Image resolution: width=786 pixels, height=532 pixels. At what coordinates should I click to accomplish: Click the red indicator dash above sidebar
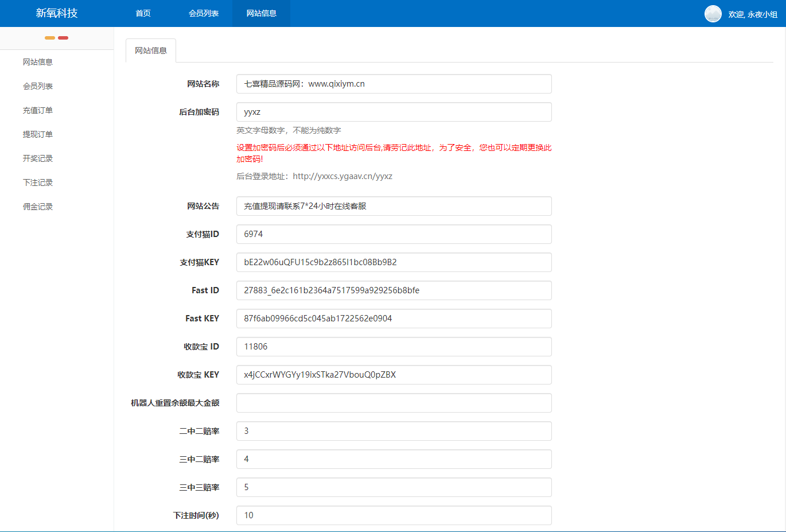point(63,37)
